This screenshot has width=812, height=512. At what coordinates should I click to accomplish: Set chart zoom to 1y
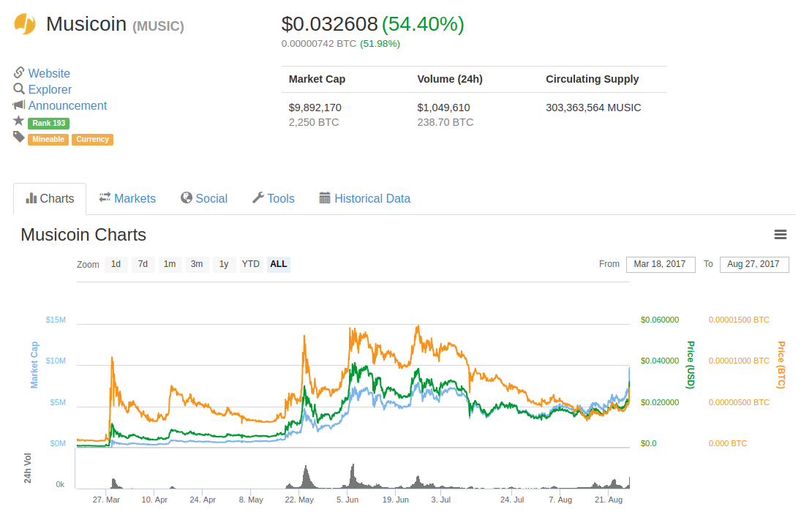(224, 264)
